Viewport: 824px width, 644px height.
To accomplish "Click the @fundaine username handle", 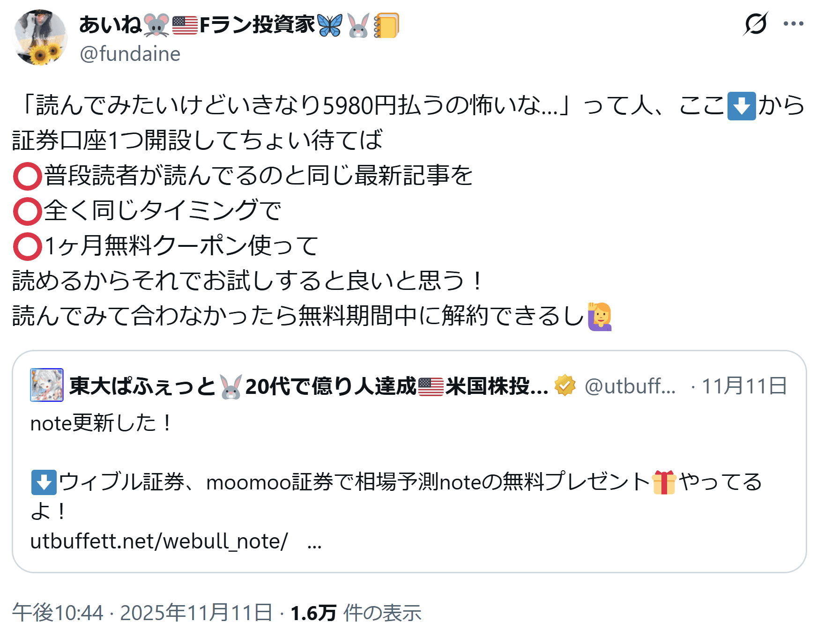I will 130,54.
